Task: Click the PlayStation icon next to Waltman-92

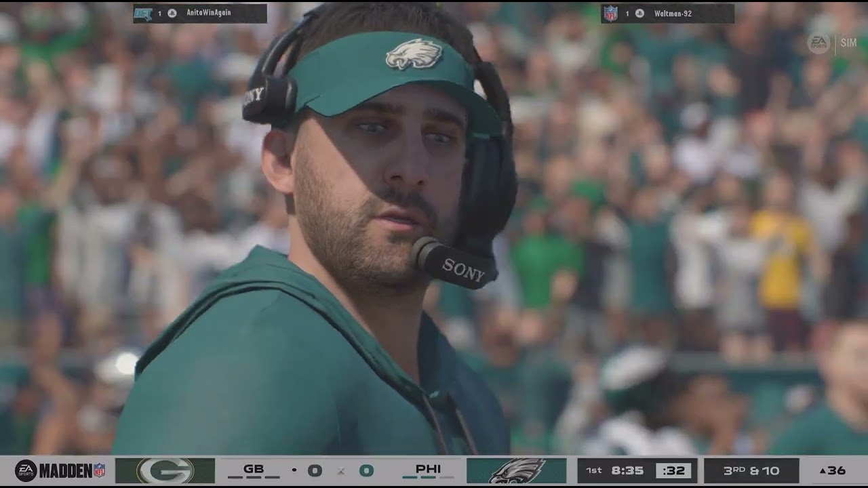Action: 639,14
